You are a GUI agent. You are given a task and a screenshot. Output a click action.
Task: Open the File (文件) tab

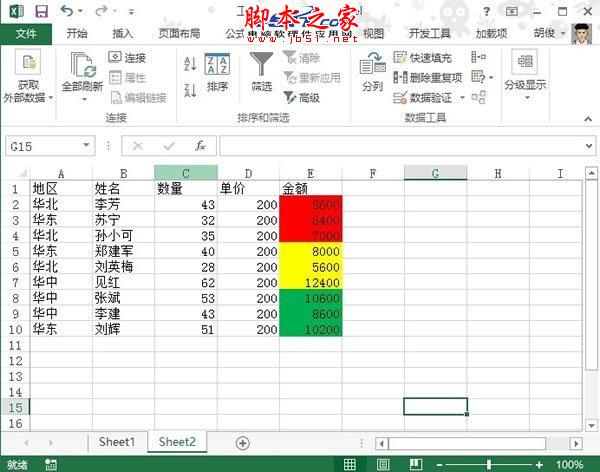pyautogui.click(x=26, y=34)
